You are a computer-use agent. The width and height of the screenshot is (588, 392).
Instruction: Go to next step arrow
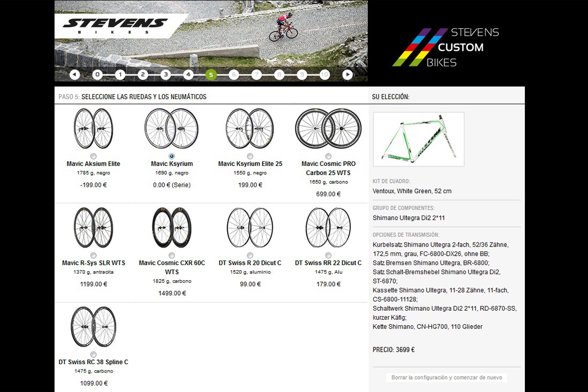point(347,75)
